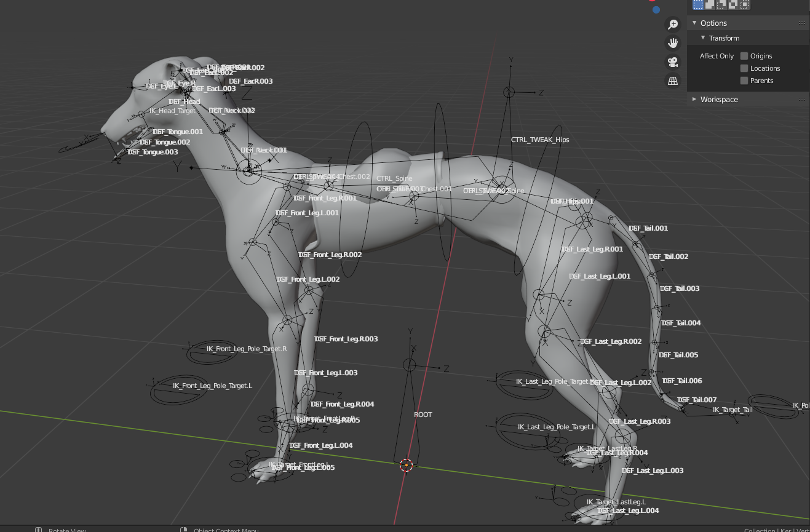Toggle camera view with the camera icon
810x532 pixels.
[673, 62]
